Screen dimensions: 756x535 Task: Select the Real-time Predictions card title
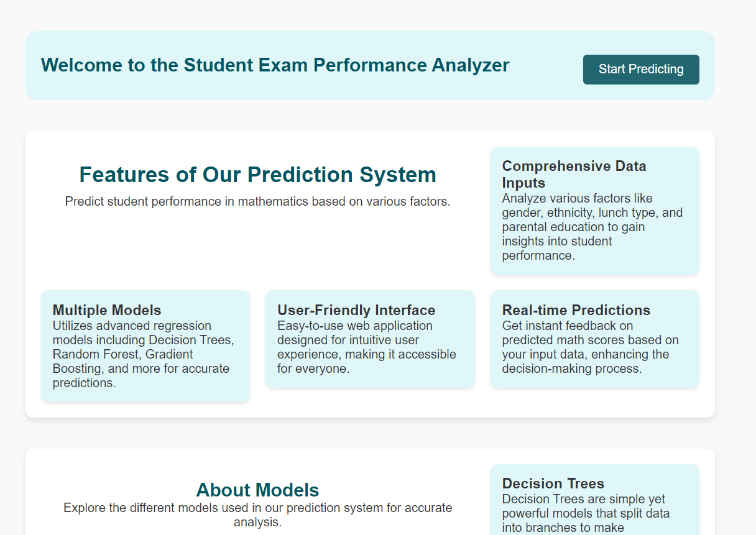576,310
